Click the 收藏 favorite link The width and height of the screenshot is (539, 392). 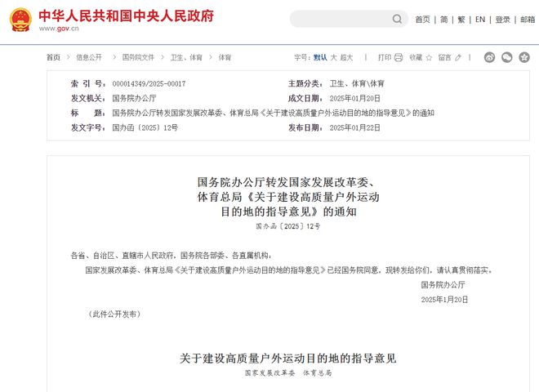point(416,57)
